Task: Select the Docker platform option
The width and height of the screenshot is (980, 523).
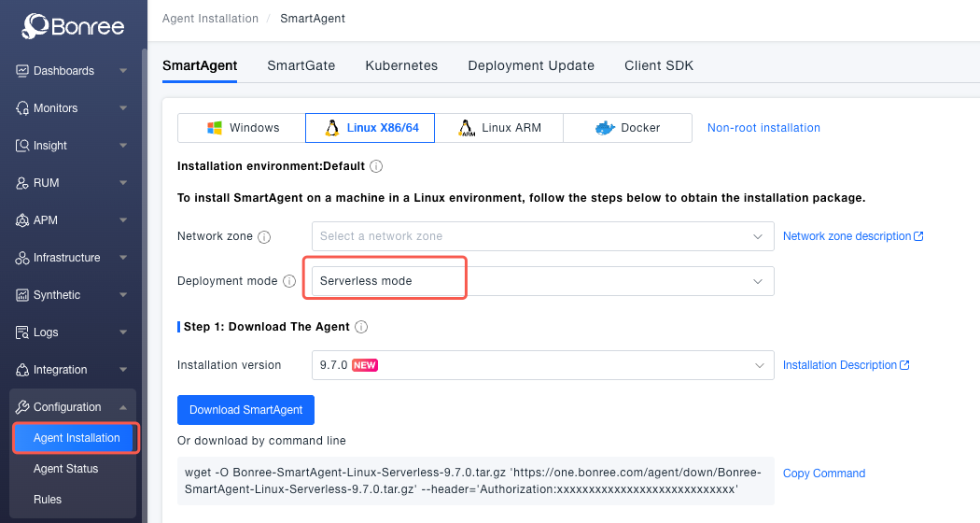Action: pos(627,128)
